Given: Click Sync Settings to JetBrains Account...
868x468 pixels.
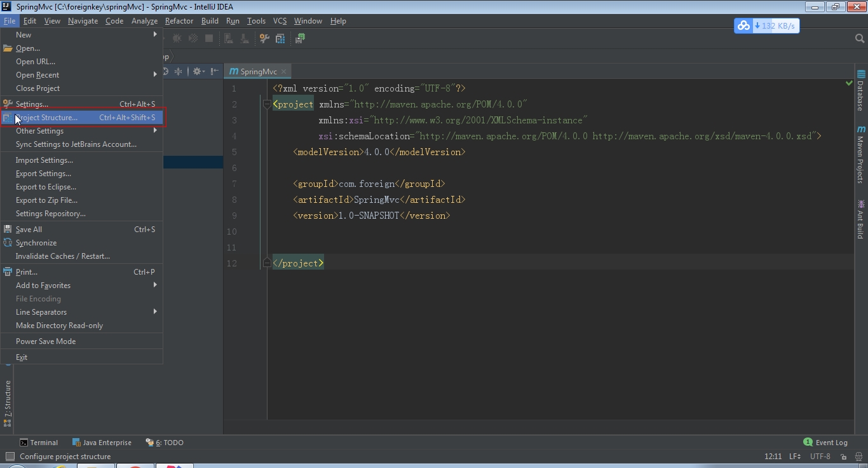Looking at the screenshot, I should click(81, 144).
